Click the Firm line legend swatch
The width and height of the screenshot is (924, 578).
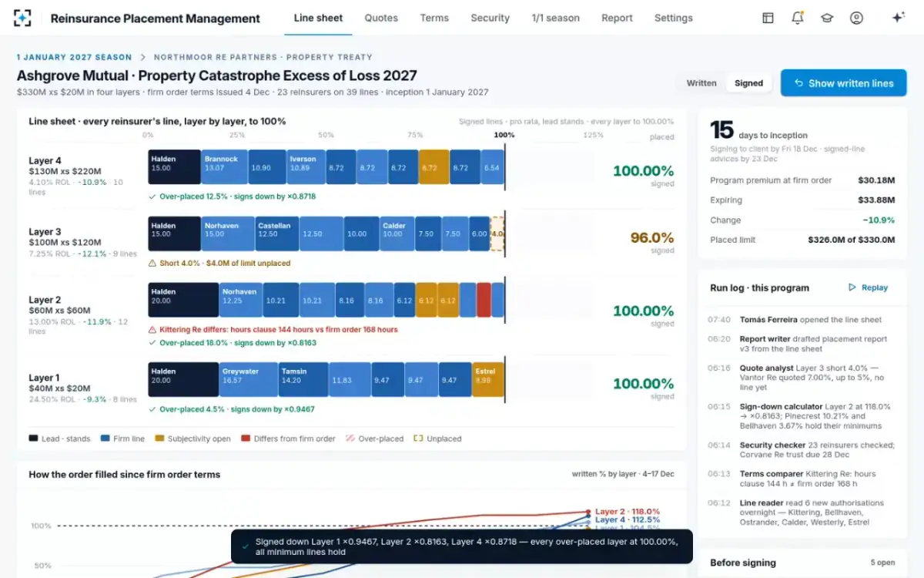coord(105,439)
